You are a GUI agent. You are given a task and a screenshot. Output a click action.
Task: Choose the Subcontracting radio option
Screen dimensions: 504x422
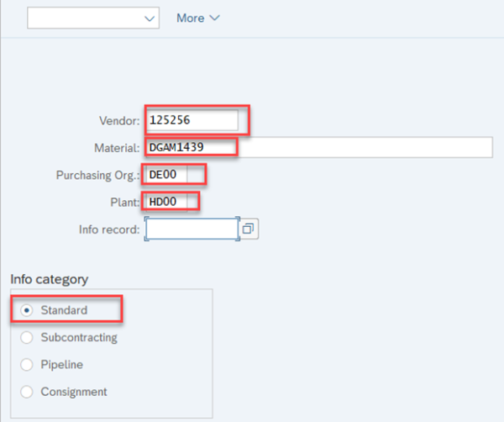(27, 337)
